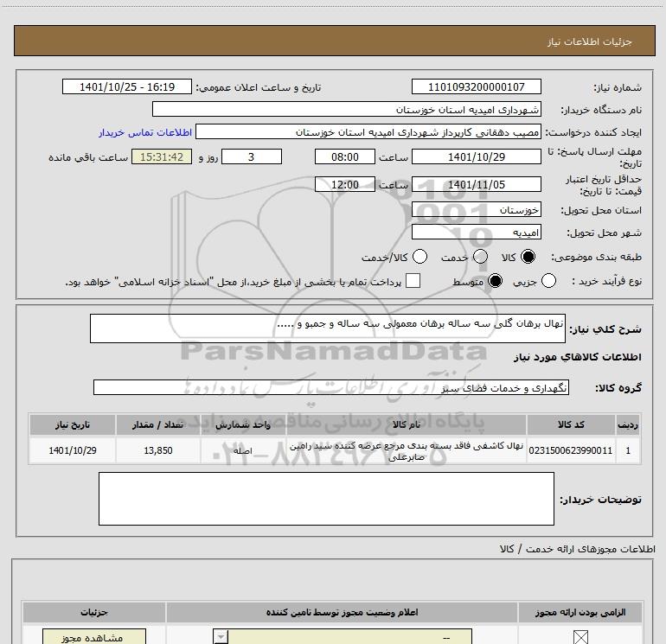The height and width of the screenshot is (644, 666).
Task: Open the buyer contact info link
Action: click(x=145, y=132)
